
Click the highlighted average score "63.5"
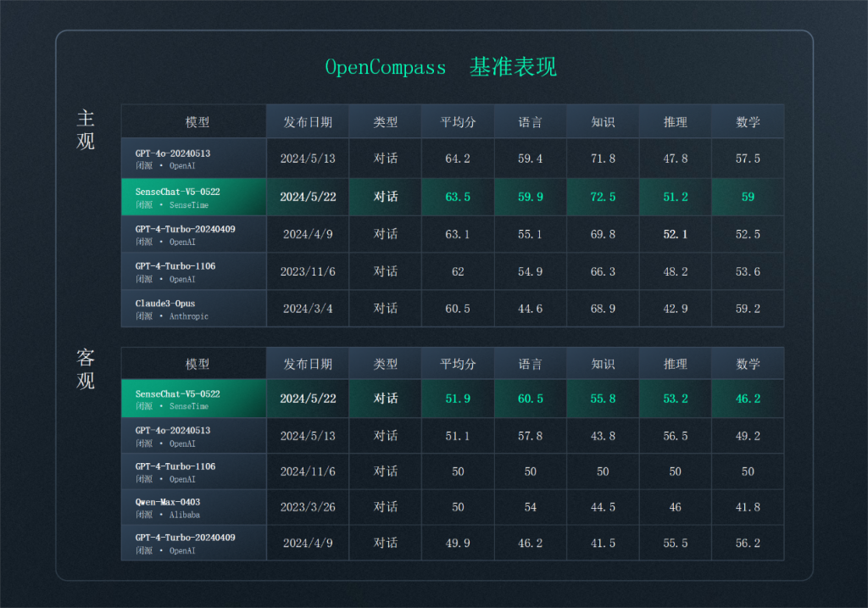pyautogui.click(x=458, y=197)
